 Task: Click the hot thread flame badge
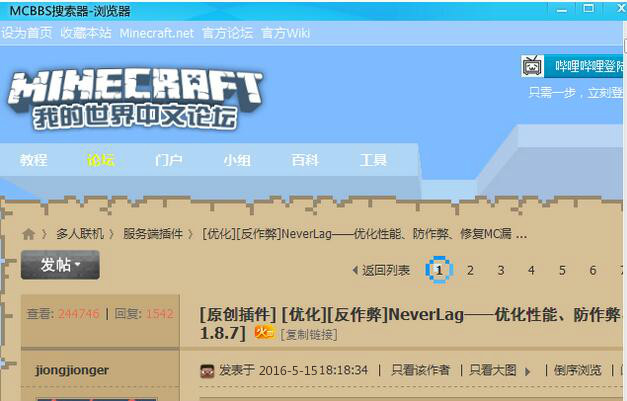265,332
